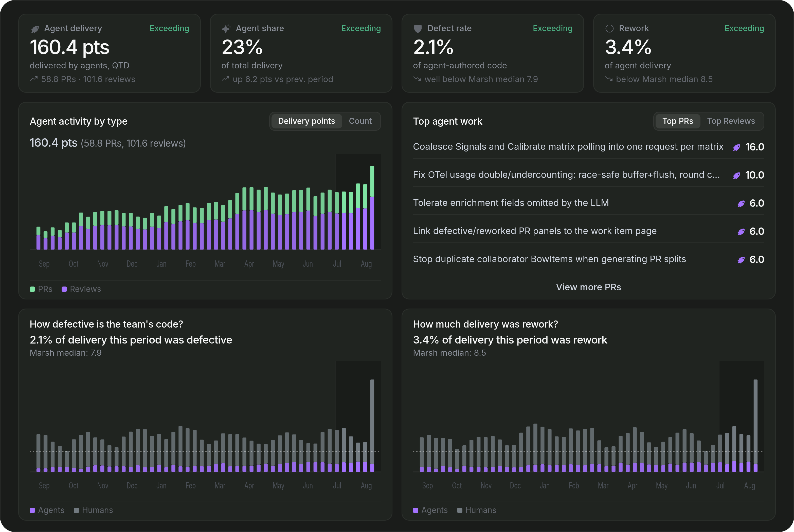Click the 'Exceeding' status on Defect rate card
794x532 pixels.
553,28
